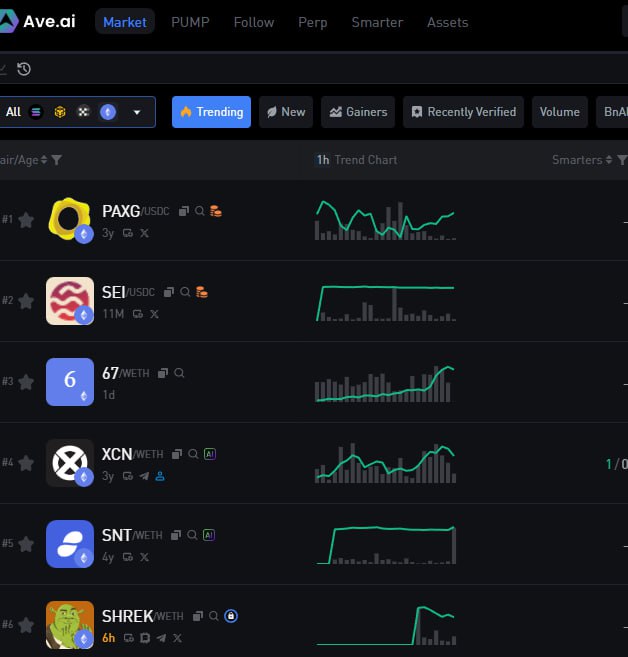Open Recently Verified list
The image size is (628, 657).
point(463,112)
